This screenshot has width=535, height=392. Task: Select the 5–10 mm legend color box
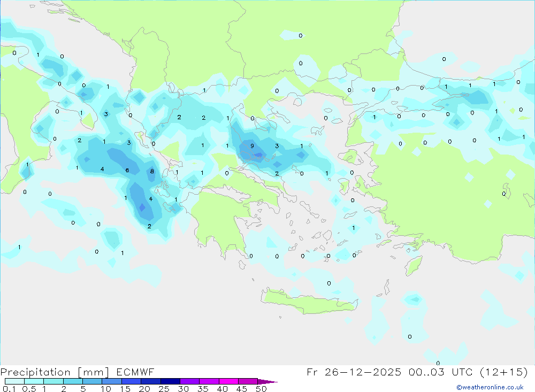[x=93, y=381]
